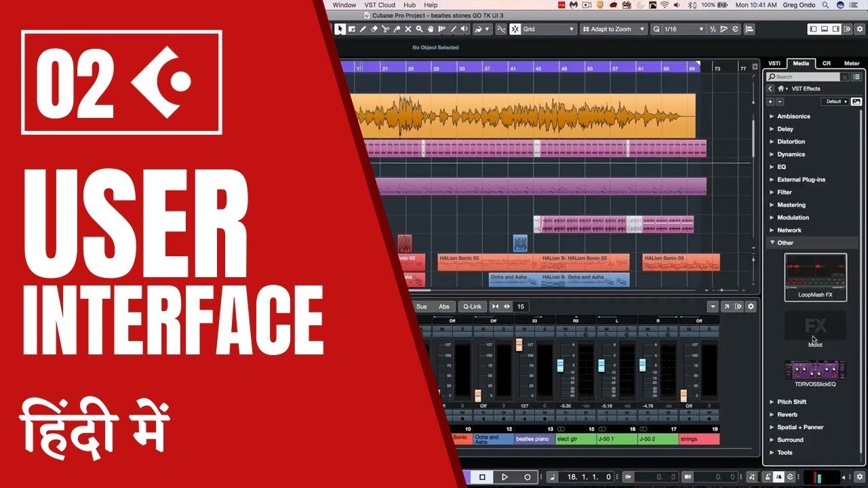
Task: Select the Mute X tool
Action: coord(408,29)
